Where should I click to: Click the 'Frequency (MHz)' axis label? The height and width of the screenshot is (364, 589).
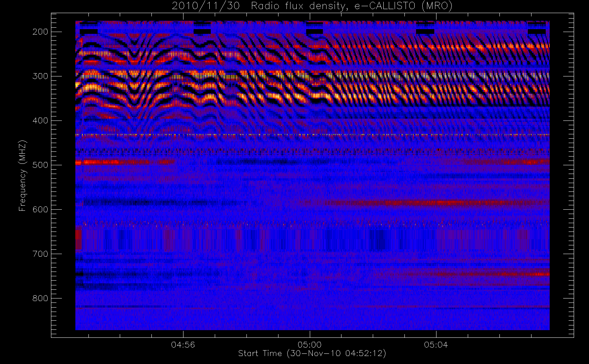click(x=23, y=175)
